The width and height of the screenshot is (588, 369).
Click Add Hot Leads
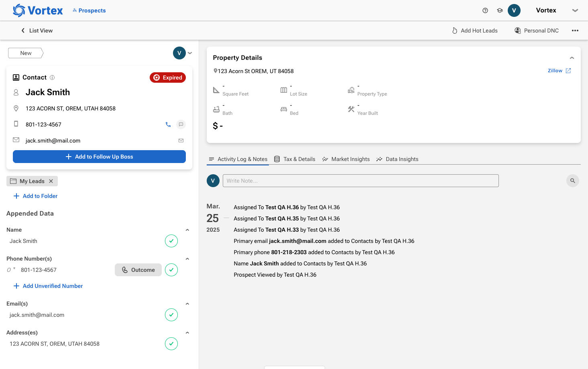pyautogui.click(x=475, y=31)
